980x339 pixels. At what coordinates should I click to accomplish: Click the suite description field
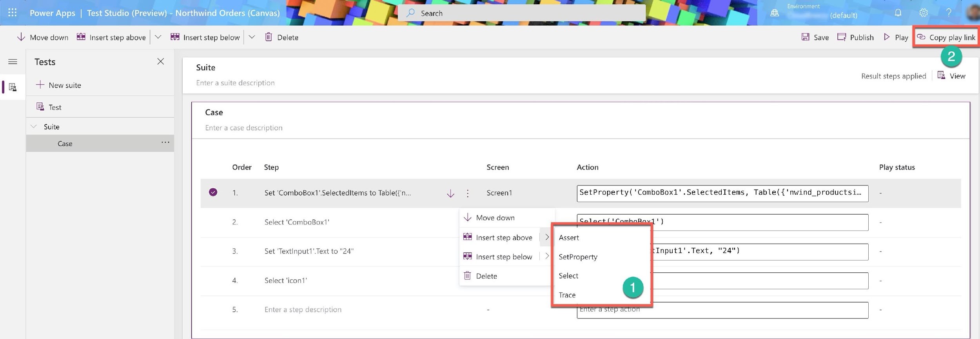[x=235, y=83]
